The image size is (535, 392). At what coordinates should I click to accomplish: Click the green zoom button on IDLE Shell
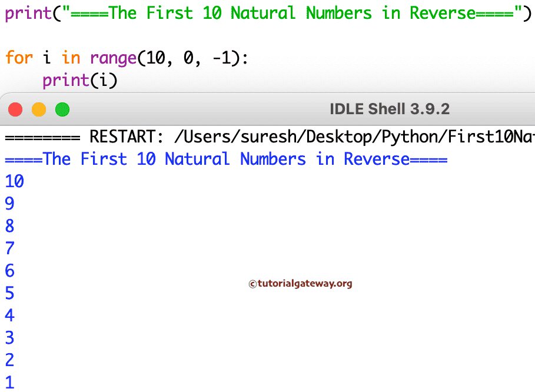tap(62, 109)
